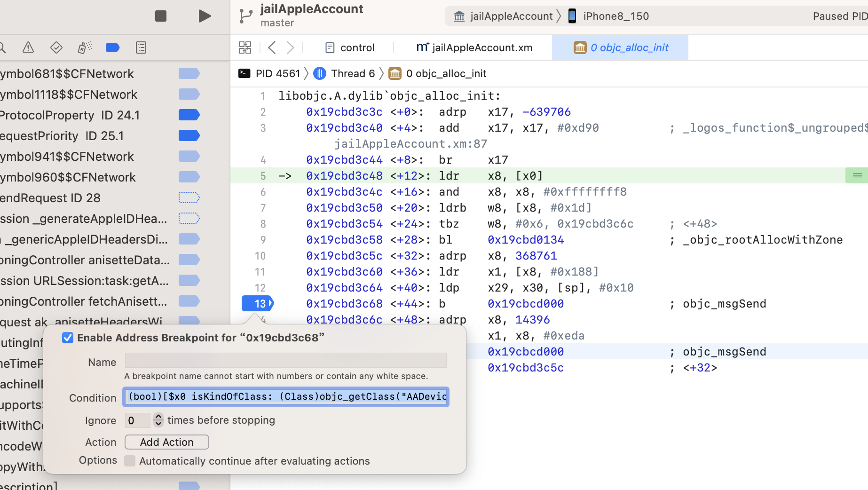Open the debug navigator spray icon

point(85,47)
